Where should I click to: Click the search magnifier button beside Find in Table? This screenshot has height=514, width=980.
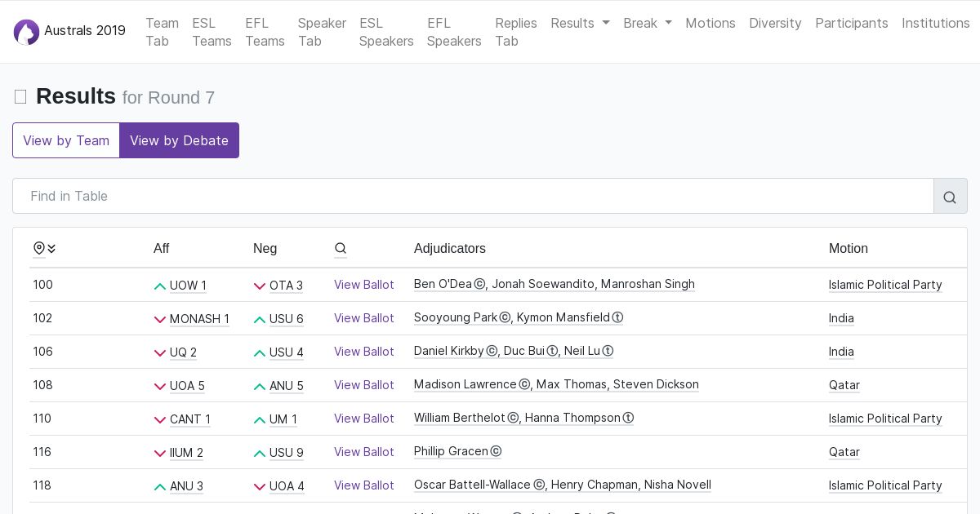[950, 197]
